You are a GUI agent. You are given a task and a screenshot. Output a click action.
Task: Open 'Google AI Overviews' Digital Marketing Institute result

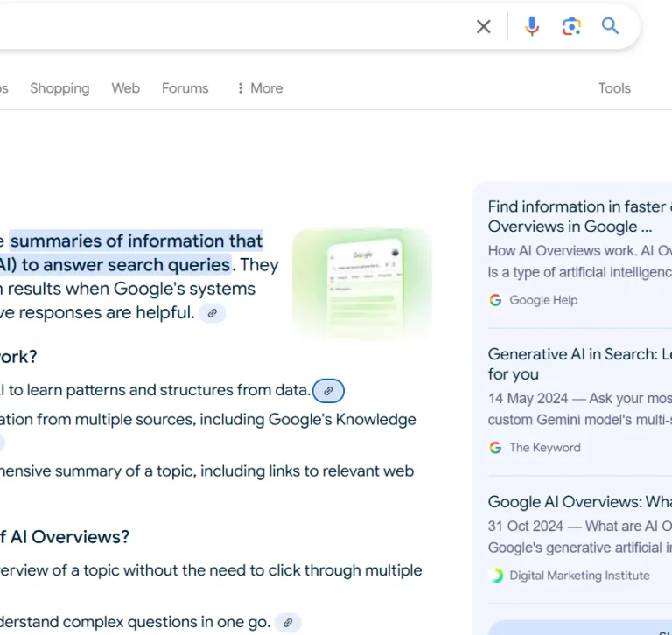[580, 502]
